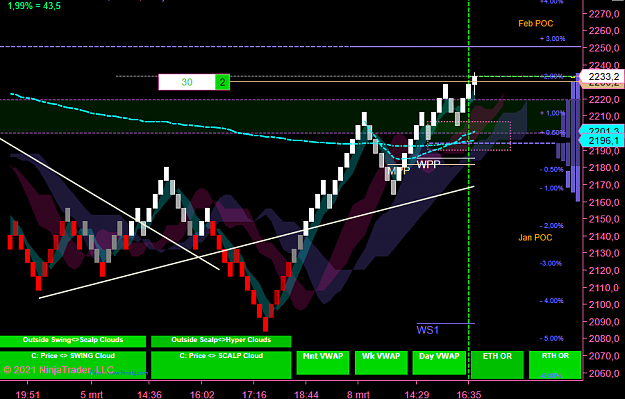Click the 2120,0 price axis label
The height and width of the screenshot is (399, 625).
point(603,270)
